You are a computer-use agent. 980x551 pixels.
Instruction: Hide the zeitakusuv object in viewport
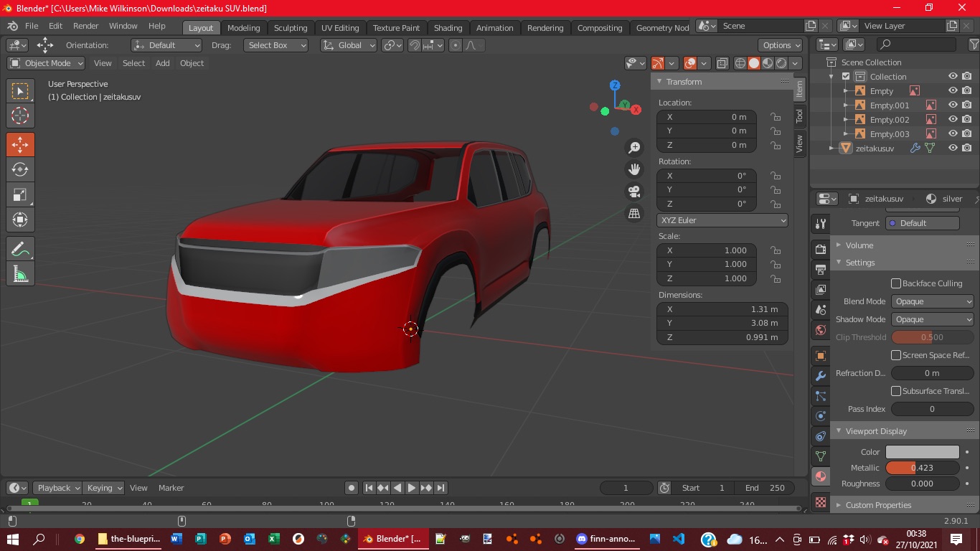click(953, 149)
